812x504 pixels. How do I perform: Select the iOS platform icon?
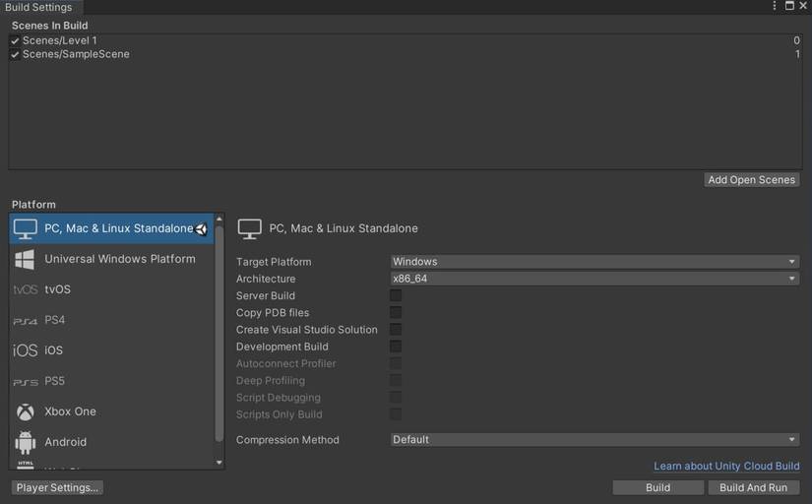coord(26,350)
